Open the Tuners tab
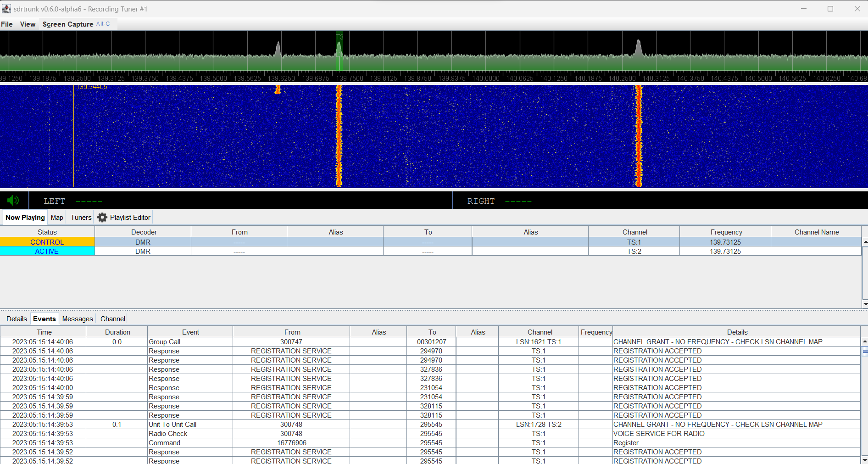The image size is (868, 464). 80,217
